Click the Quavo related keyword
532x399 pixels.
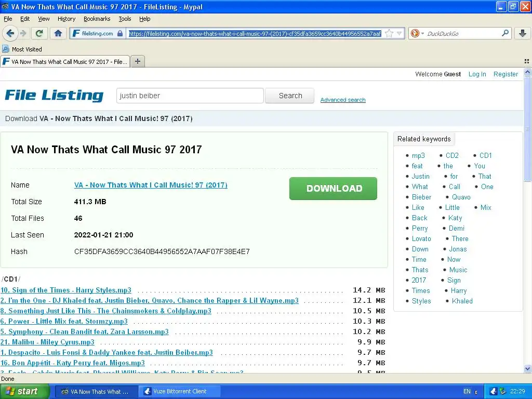click(x=461, y=197)
